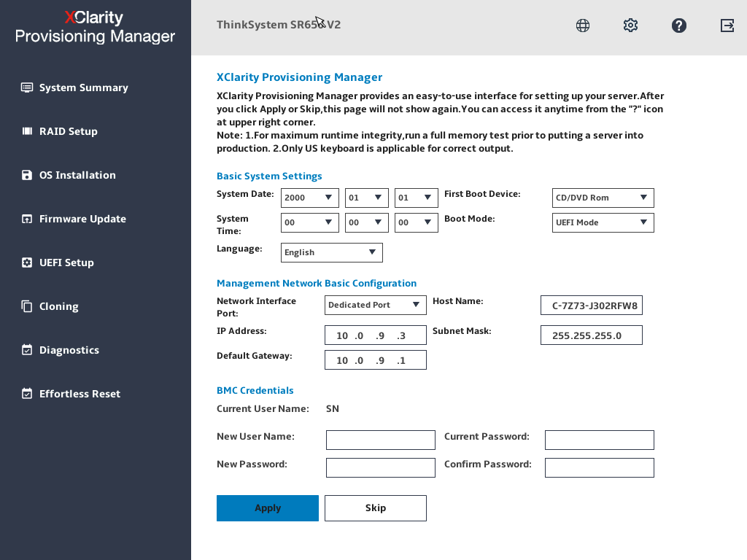Open Firmware Update section
Screen dimensions: 747x560
[x=83, y=219]
